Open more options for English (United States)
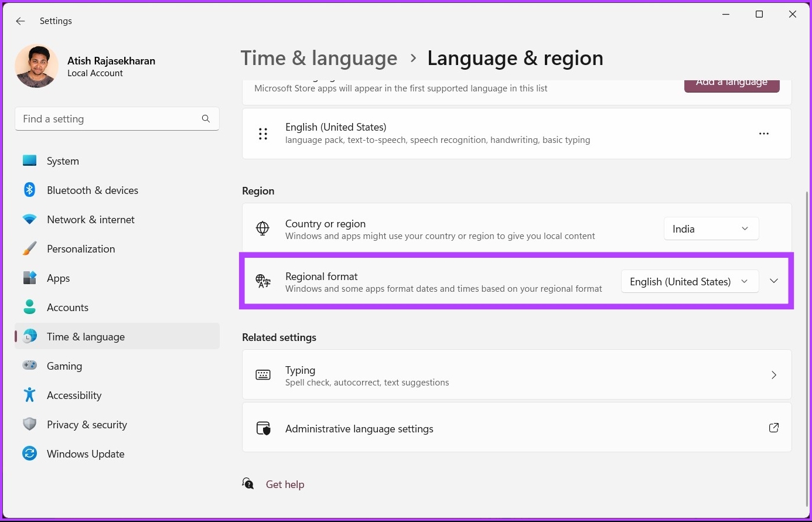 coord(764,134)
